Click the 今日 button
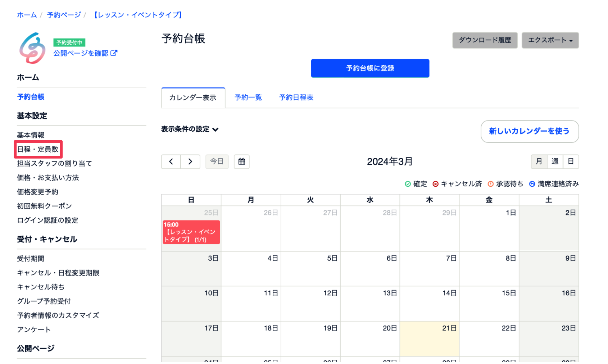The image size is (608, 364). (217, 161)
